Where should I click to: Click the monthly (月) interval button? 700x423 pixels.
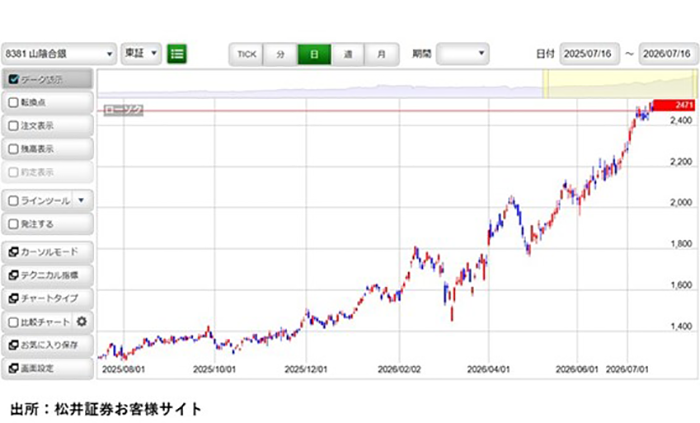coord(381,54)
